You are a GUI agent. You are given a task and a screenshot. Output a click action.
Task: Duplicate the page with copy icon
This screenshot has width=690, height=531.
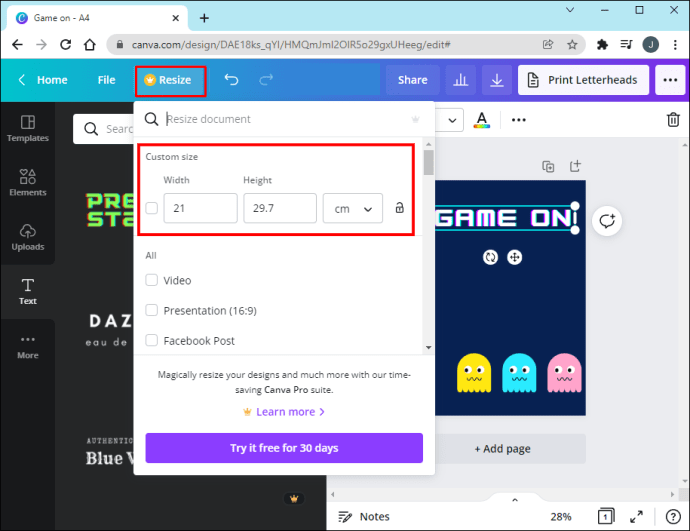point(548,166)
